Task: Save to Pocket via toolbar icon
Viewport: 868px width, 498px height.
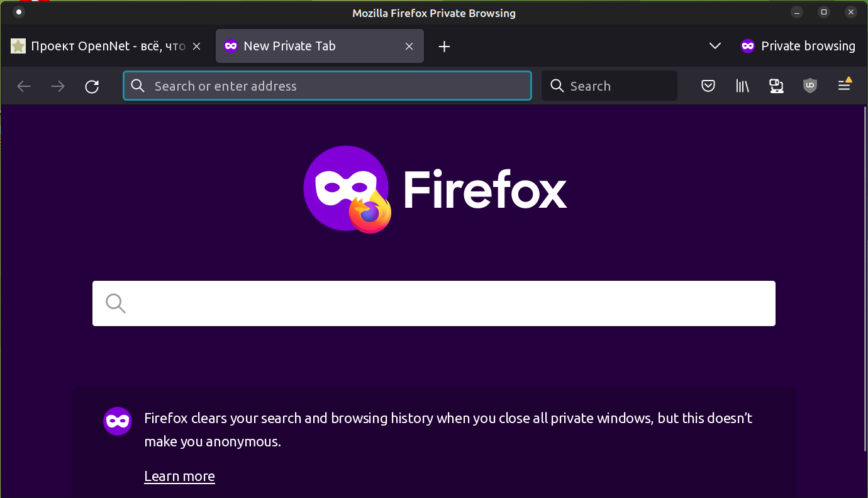Action: [708, 86]
